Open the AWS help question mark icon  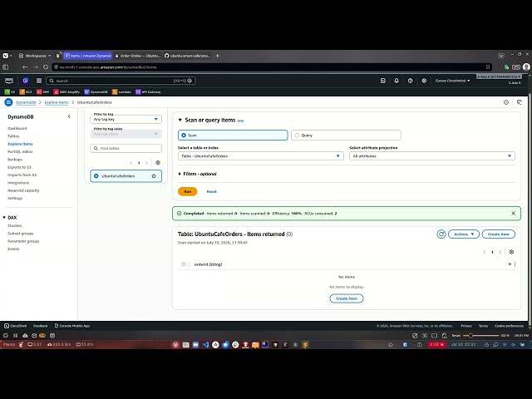click(x=410, y=81)
